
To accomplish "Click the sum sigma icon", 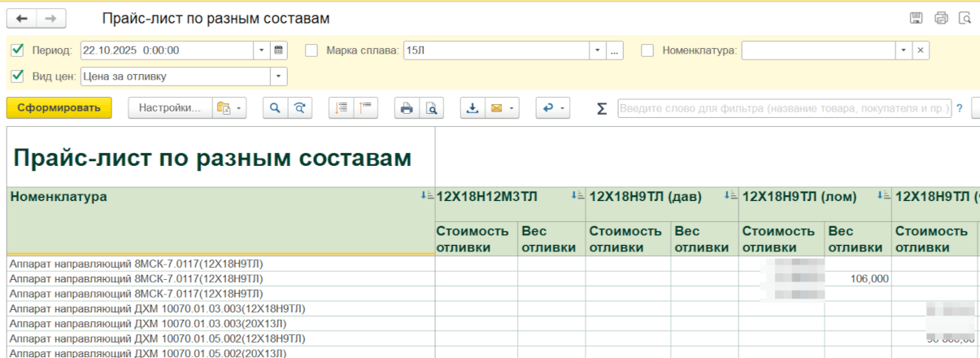I will pyautogui.click(x=602, y=109).
